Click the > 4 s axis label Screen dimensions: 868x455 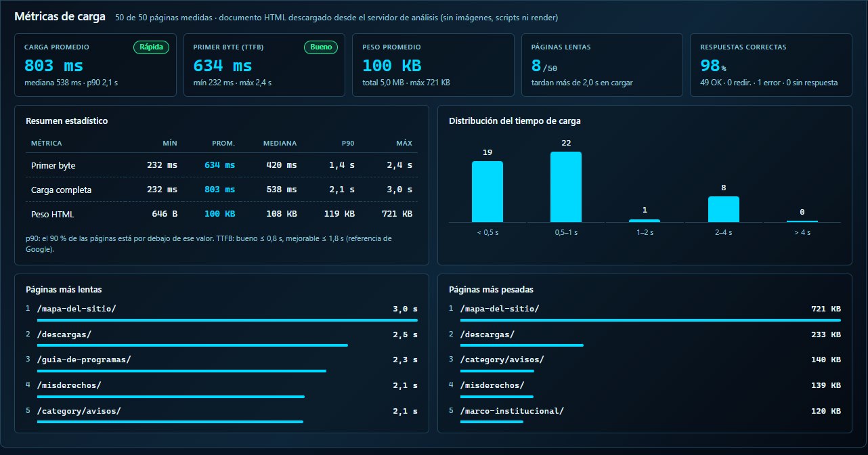802,232
